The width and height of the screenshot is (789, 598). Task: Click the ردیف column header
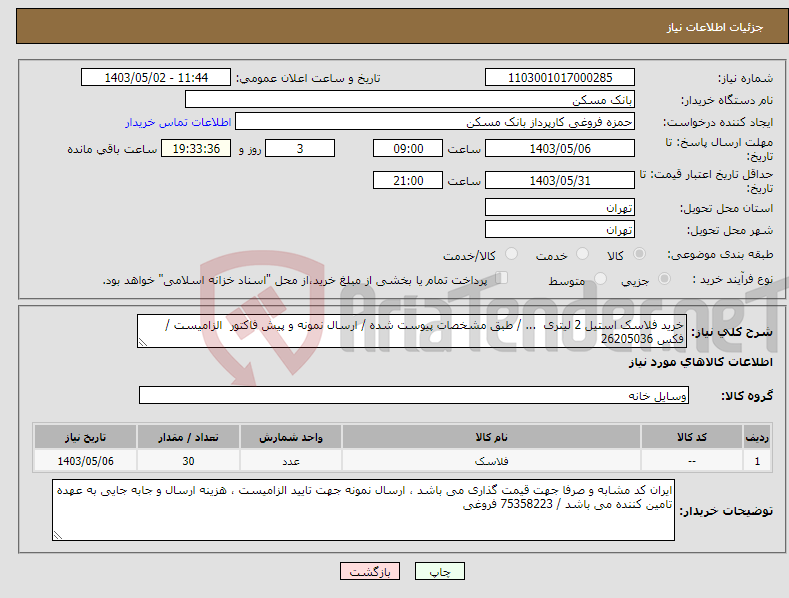[757, 437]
